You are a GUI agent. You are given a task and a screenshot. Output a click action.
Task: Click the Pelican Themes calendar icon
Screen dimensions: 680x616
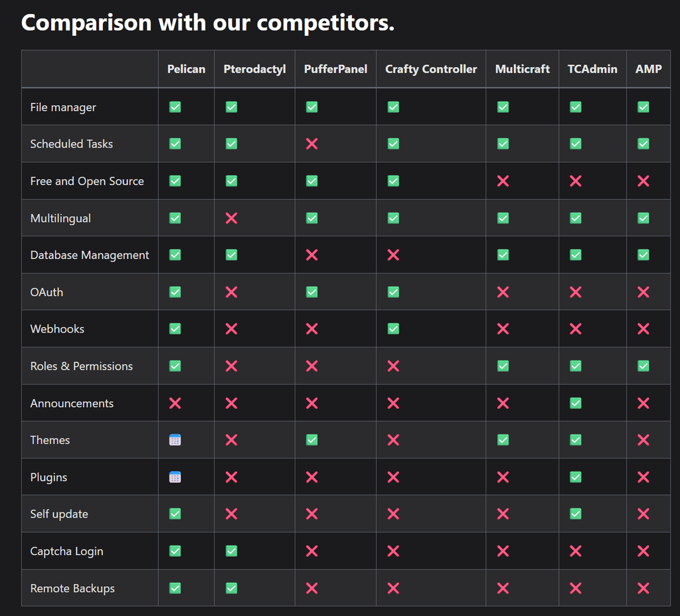tap(175, 439)
